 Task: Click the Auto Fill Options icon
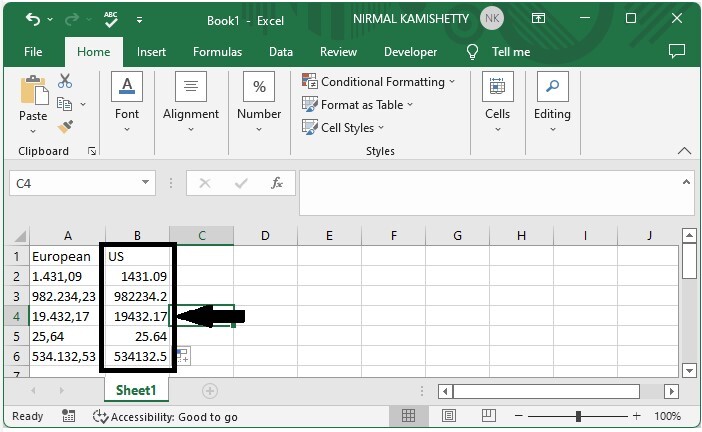click(183, 356)
